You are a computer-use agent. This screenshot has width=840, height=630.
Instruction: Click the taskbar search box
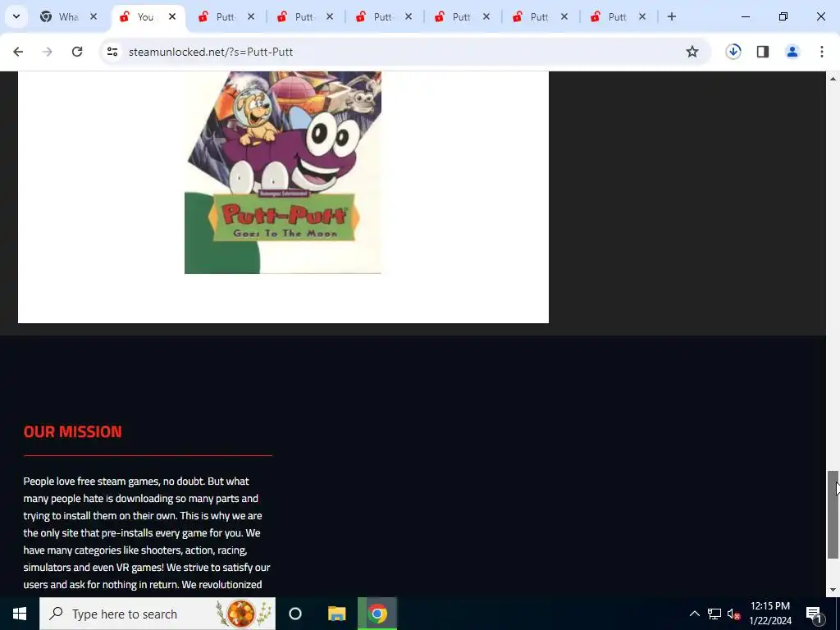coord(157,614)
